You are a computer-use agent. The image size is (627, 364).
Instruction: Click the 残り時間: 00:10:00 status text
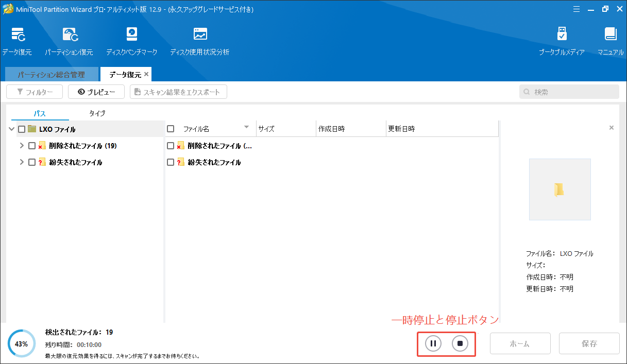73,344
